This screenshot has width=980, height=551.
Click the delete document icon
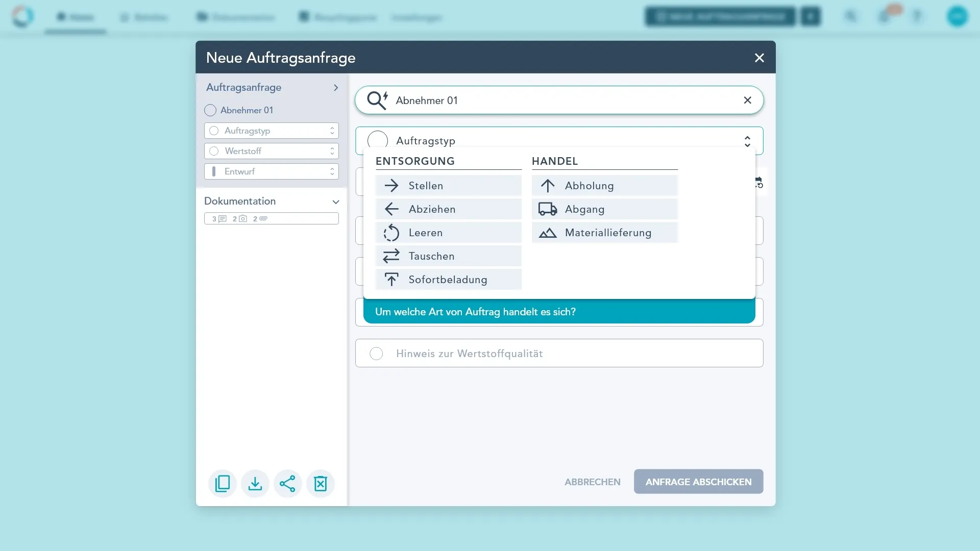pyautogui.click(x=321, y=483)
